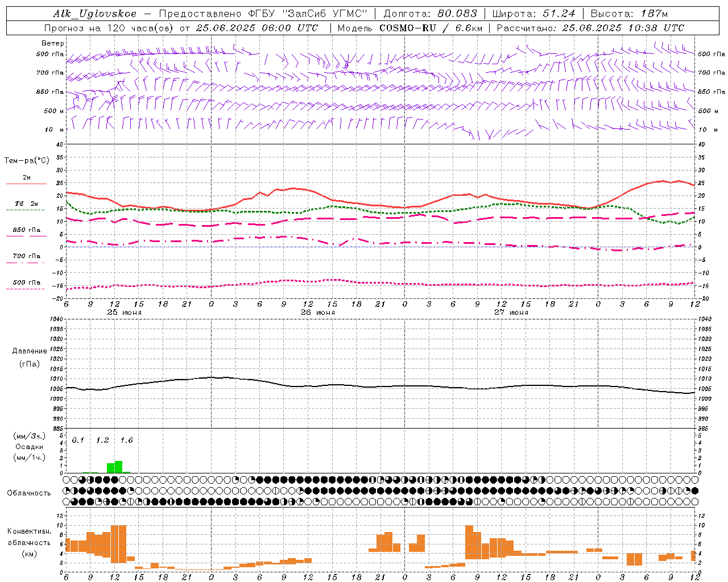This screenshot has height=582, width=728.
Task: Click the Конвективн. облачность panel label
Action: [29, 537]
